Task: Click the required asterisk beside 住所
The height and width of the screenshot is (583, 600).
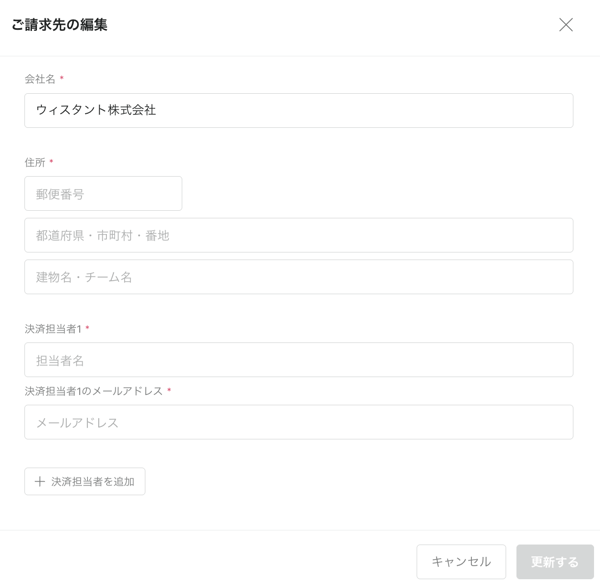Action: (x=52, y=162)
